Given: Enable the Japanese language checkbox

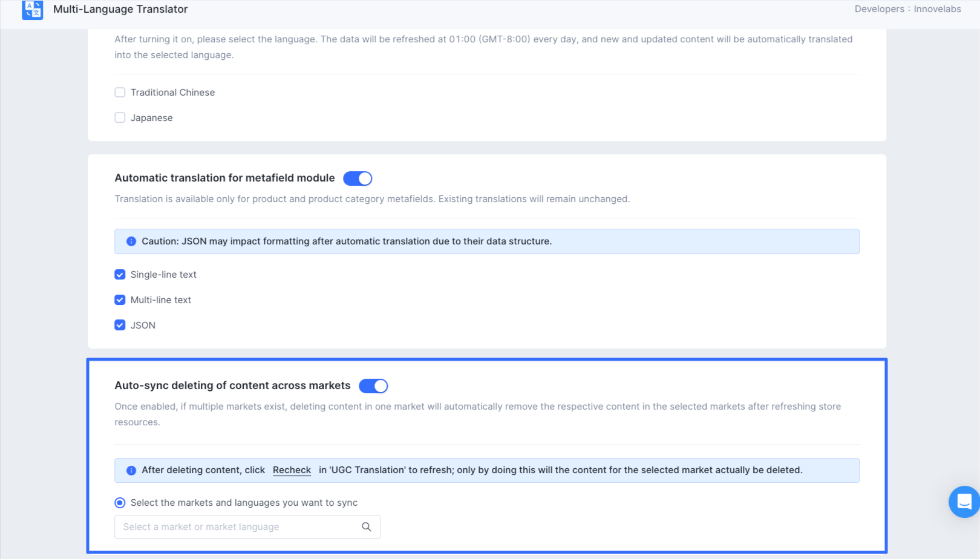Looking at the screenshot, I should pyautogui.click(x=120, y=118).
